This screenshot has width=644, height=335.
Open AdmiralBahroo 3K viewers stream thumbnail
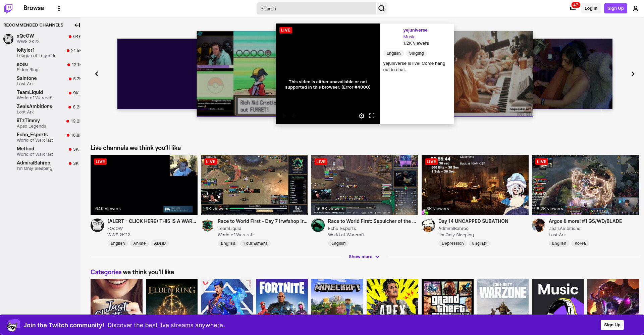[475, 185]
